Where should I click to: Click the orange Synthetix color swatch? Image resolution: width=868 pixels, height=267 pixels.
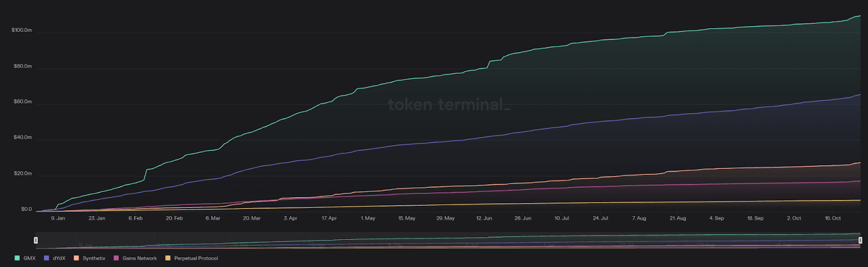tap(76, 258)
